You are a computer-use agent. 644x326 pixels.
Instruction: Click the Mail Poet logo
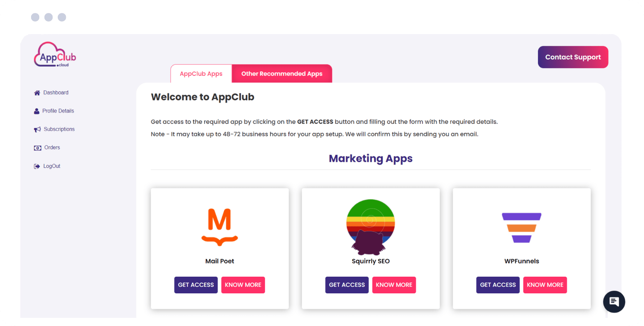[219, 227]
